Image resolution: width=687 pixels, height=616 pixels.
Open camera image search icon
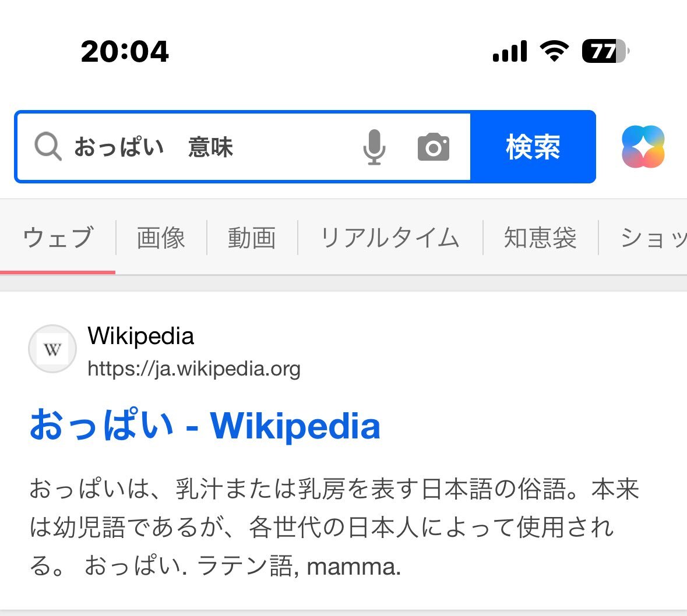pyautogui.click(x=434, y=147)
